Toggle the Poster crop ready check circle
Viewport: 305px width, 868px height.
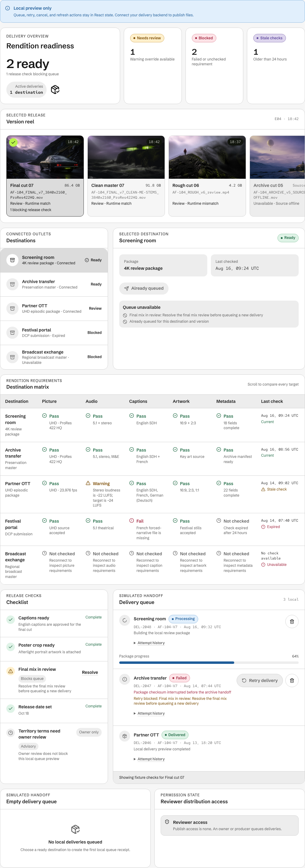pos(11,647)
